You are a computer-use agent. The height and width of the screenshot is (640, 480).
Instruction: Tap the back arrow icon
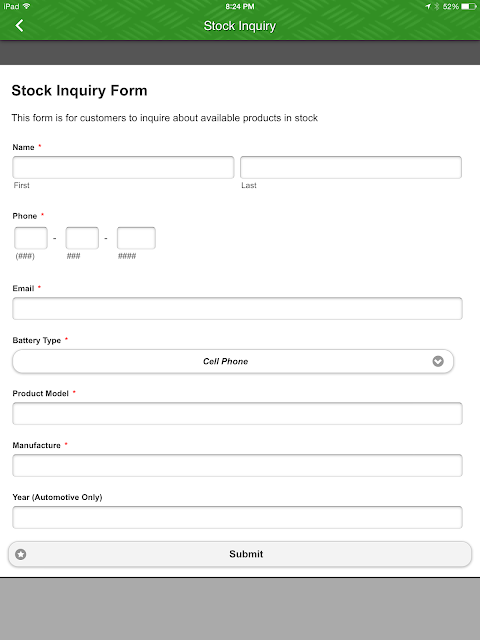(19, 26)
